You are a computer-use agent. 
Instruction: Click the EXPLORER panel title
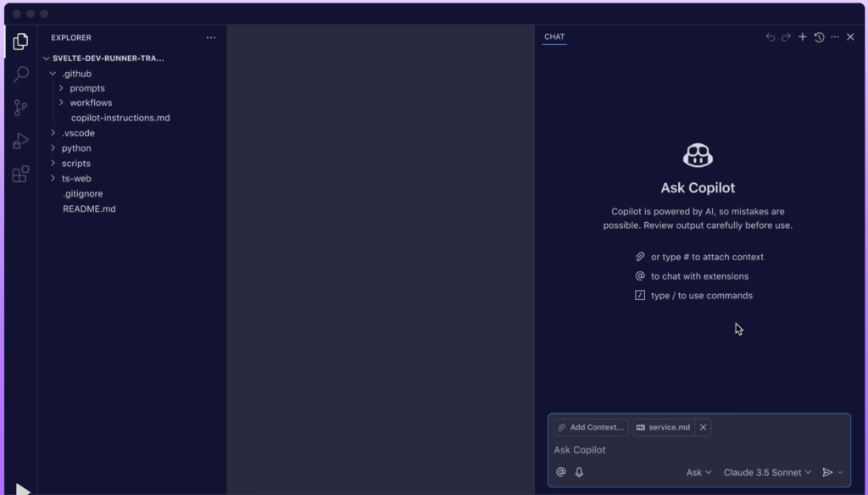pos(71,37)
